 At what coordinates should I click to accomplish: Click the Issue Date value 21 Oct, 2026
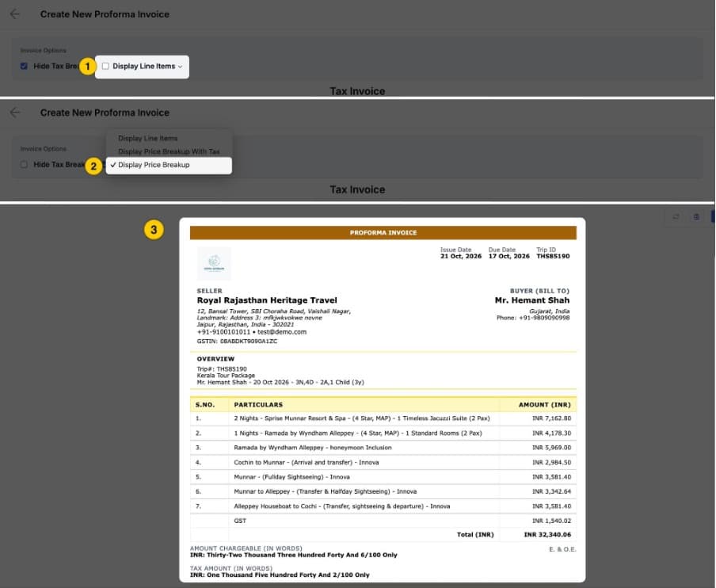[461, 256]
